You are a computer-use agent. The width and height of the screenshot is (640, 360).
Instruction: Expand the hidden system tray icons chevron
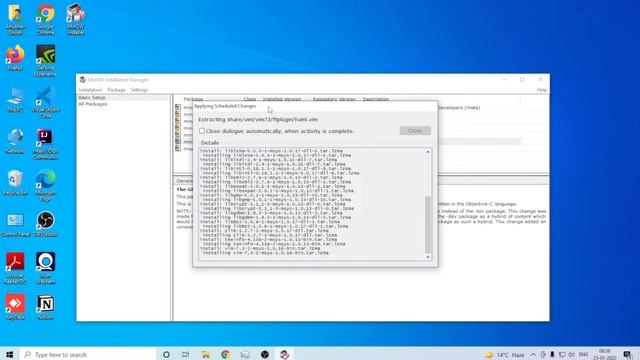[x=533, y=355]
